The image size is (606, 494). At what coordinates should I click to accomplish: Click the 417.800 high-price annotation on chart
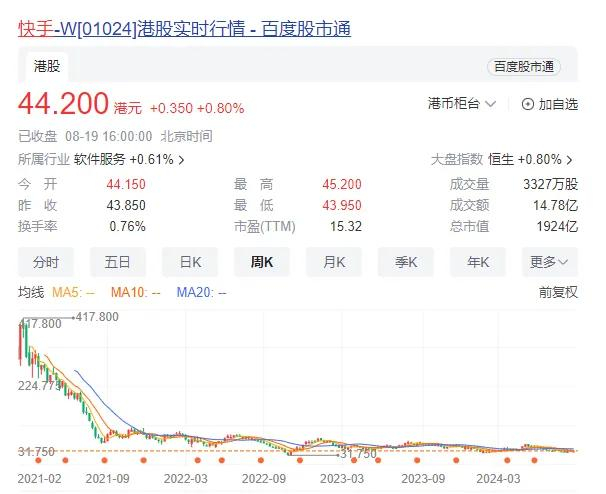click(x=97, y=317)
